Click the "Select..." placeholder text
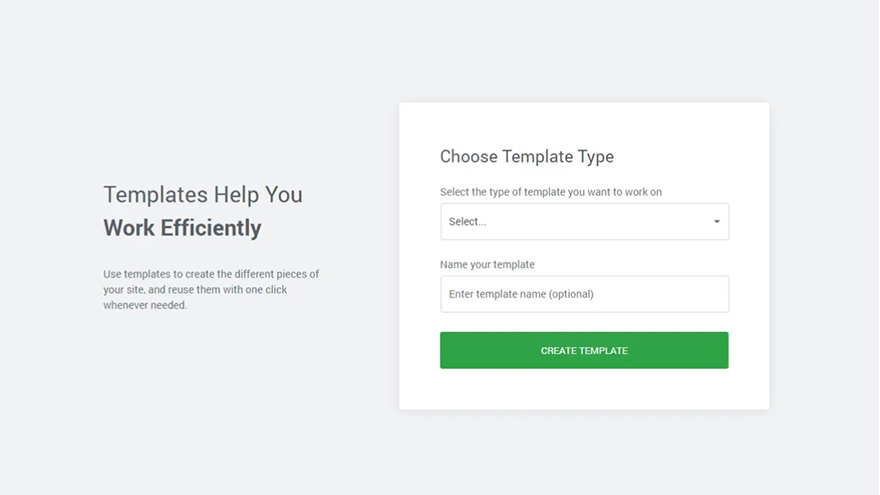880x495 pixels. [x=468, y=222]
